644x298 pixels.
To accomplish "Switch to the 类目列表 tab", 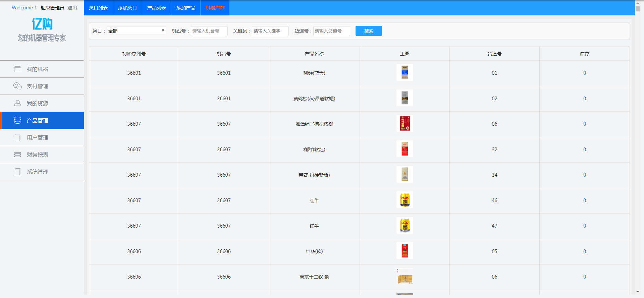I will click(x=98, y=8).
